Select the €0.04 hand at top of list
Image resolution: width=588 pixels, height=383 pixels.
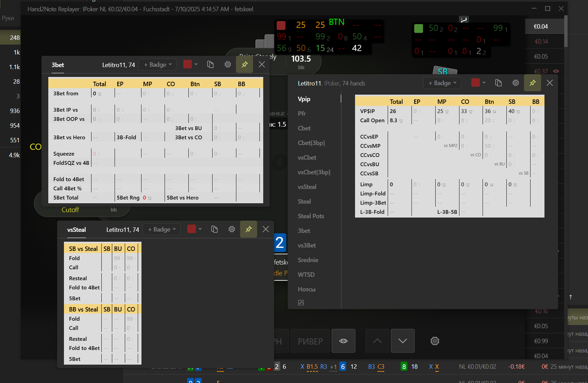coord(544,27)
